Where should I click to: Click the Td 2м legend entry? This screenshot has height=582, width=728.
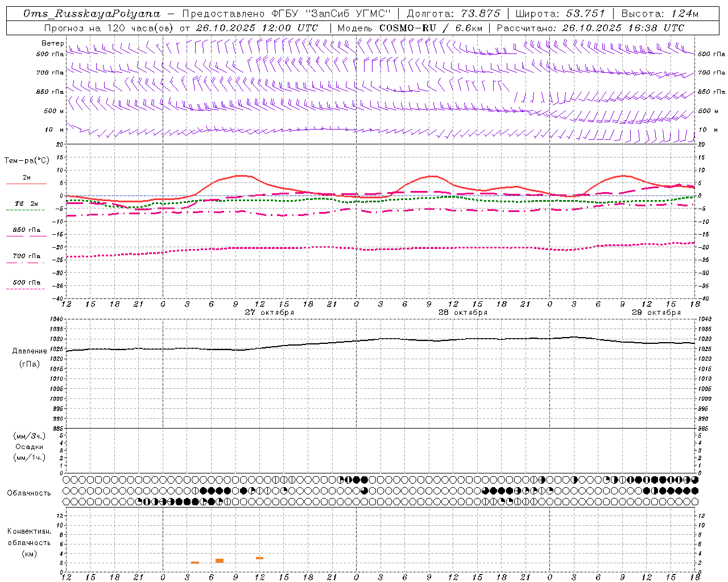[x=27, y=203]
